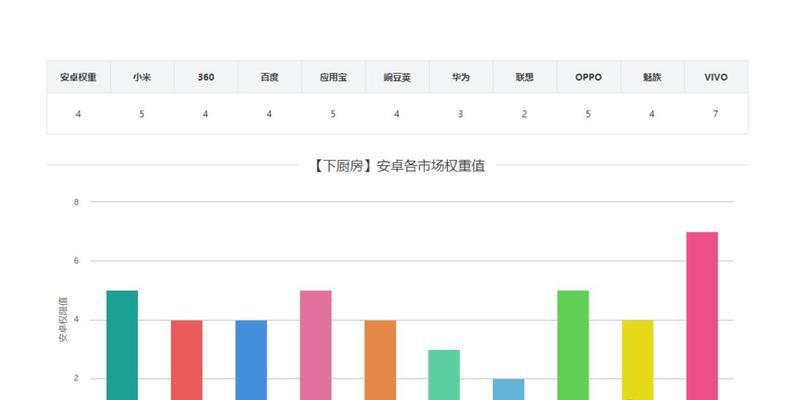The height and width of the screenshot is (400, 802).
Task: Click the value 5 under OPPO
Action: click(588, 114)
